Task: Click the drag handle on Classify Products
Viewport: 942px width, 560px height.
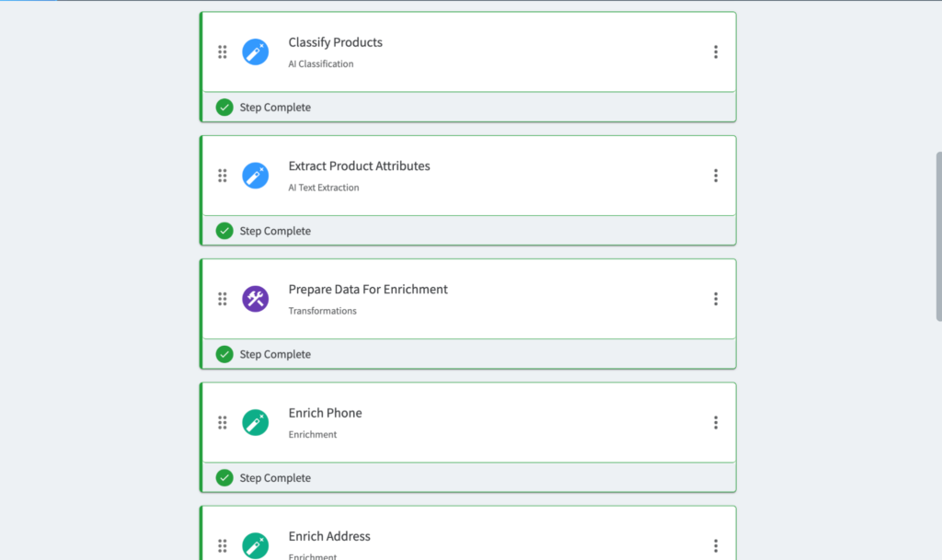Action: (222, 51)
